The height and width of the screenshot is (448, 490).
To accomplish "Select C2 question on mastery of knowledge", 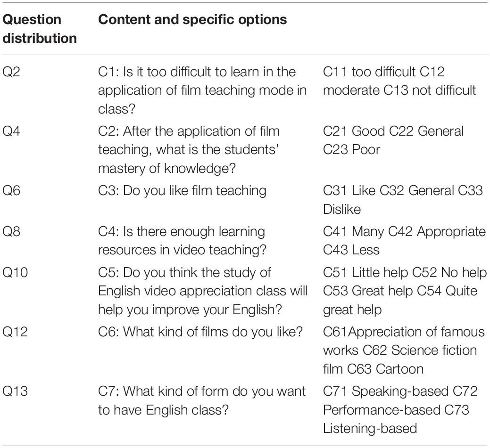I will point(189,150).
